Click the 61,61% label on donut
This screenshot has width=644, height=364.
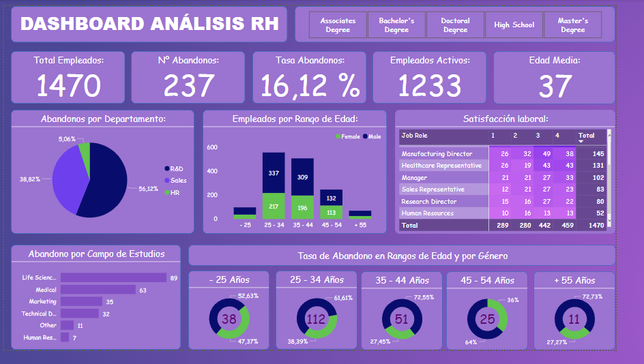click(343, 298)
